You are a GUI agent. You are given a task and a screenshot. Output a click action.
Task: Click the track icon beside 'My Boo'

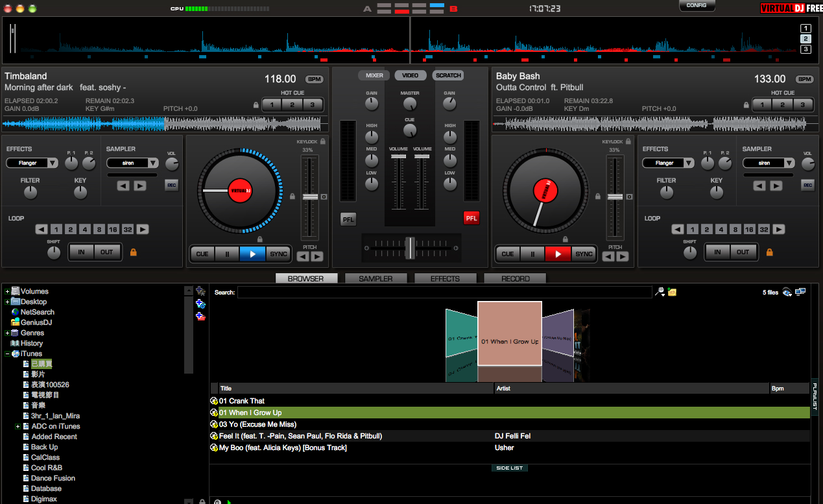pyautogui.click(x=214, y=448)
